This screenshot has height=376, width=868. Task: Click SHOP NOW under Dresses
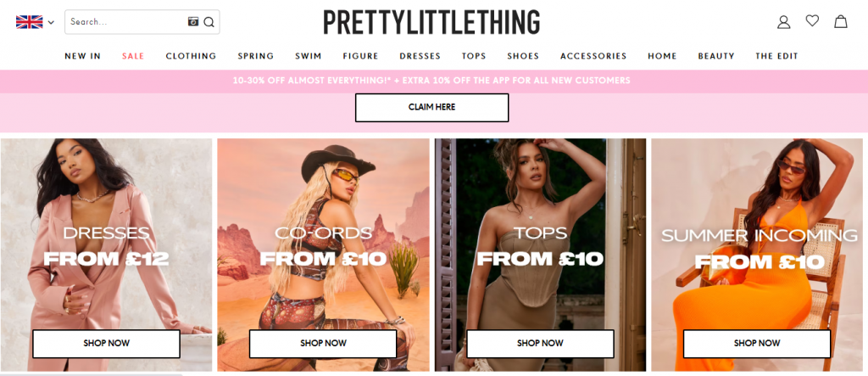tap(106, 343)
